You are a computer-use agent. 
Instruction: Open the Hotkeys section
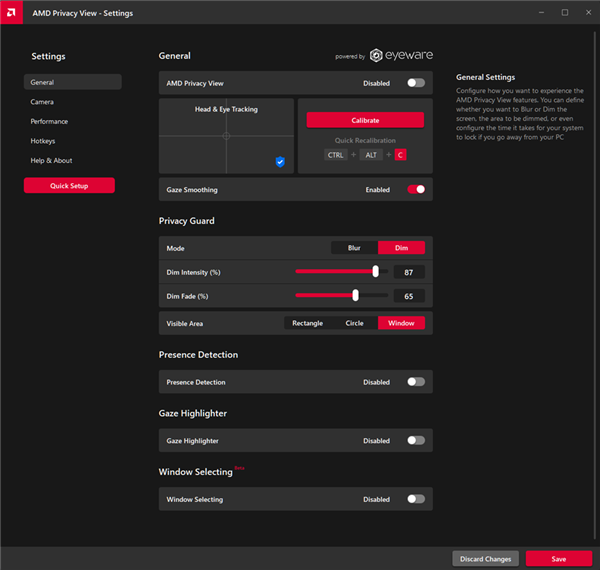click(x=43, y=141)
